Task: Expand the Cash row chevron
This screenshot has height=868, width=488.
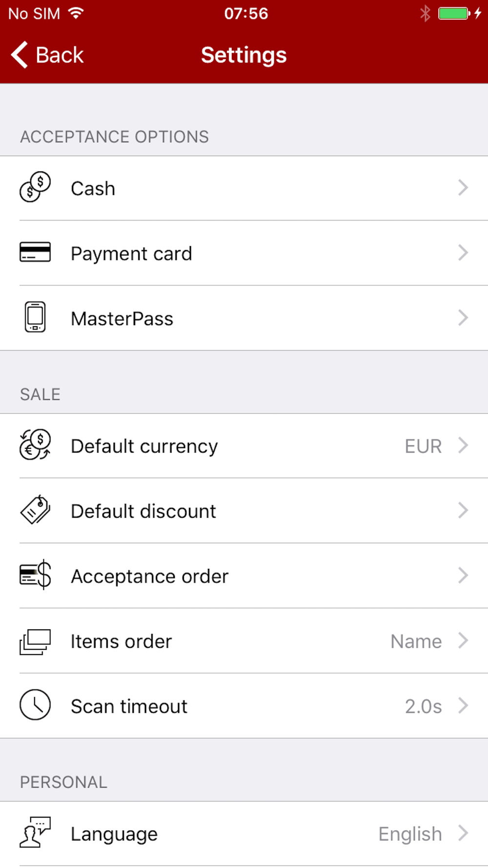Action: pos(463,187)
